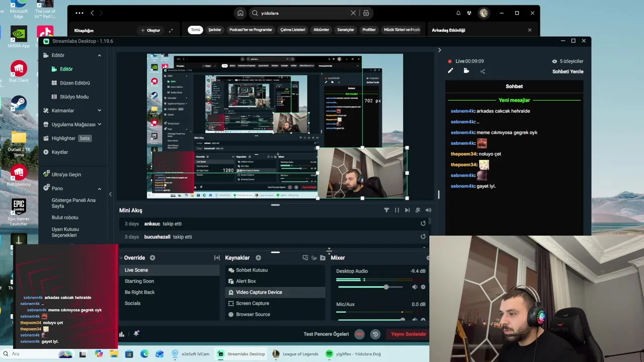
Task: Collapse the Pano sidebar section
Action: tap(99, 189)
